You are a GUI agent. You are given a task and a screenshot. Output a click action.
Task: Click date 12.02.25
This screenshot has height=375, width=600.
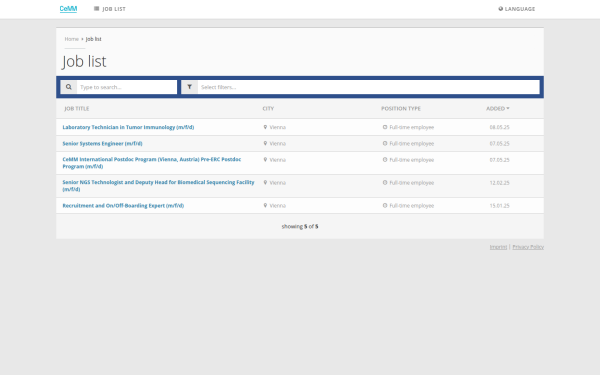tap(499, 183)
